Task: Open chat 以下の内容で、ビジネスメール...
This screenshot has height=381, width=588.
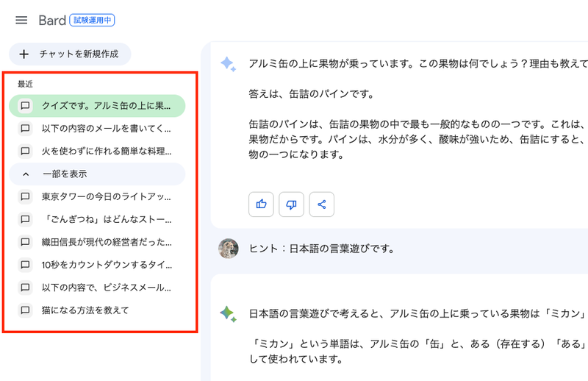Action: coord(97,288)
